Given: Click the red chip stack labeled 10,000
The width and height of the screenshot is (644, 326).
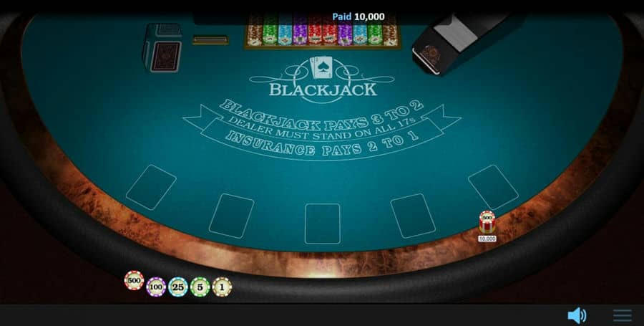Looking at the screenshot, I should 487,222.
